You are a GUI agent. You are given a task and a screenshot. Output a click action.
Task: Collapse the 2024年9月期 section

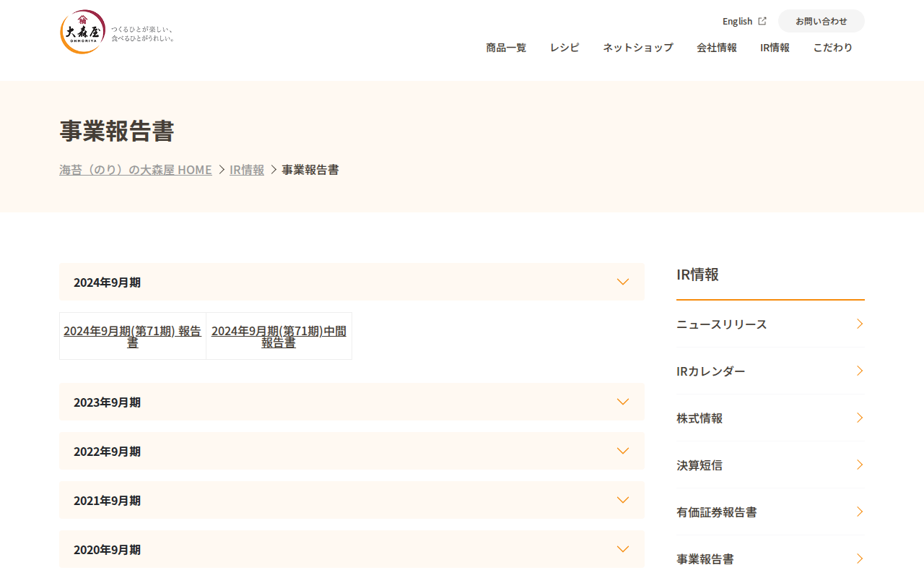[x=352, y=282]
